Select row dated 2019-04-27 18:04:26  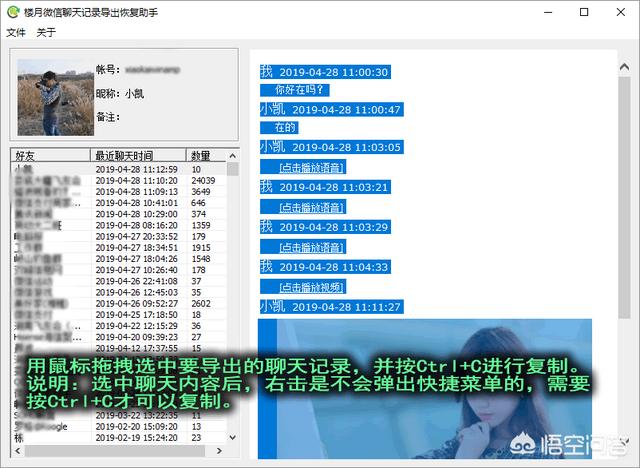pyautogui.click(x=118, y=259)
